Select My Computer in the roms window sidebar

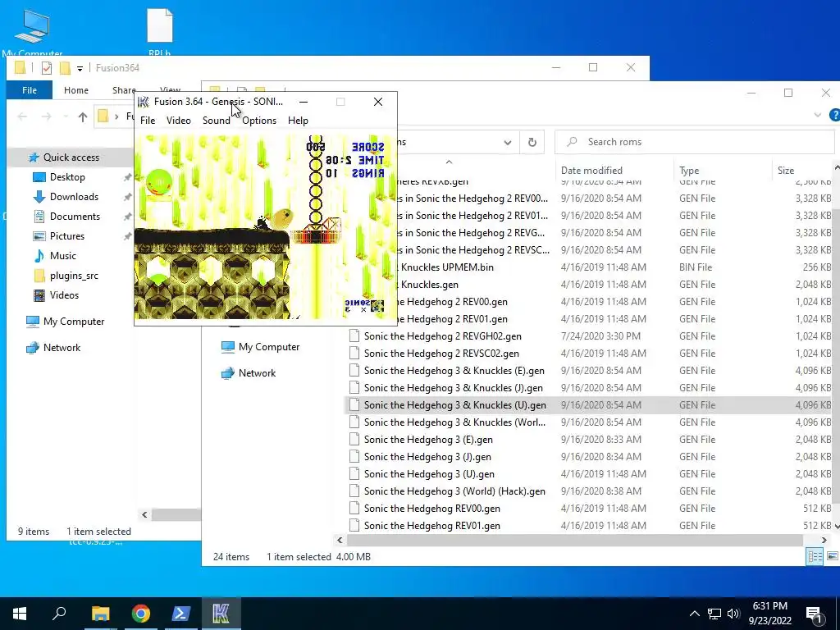pos(269,347)
